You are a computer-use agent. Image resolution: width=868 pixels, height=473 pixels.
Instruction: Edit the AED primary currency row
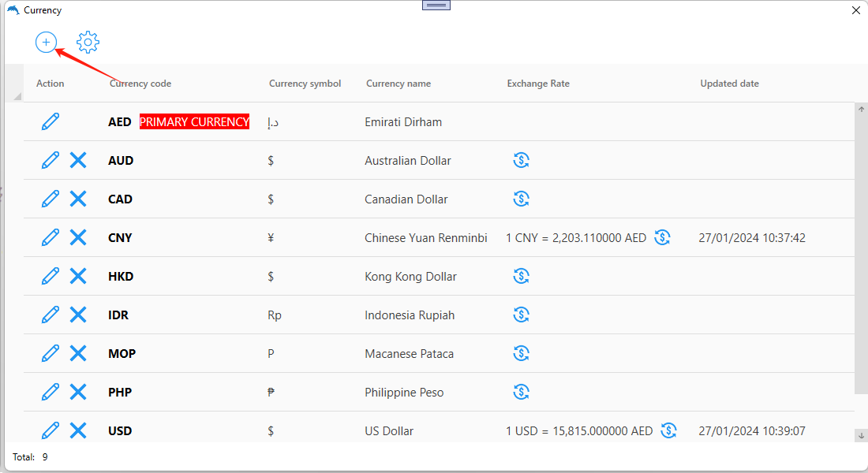coord(51,121)
